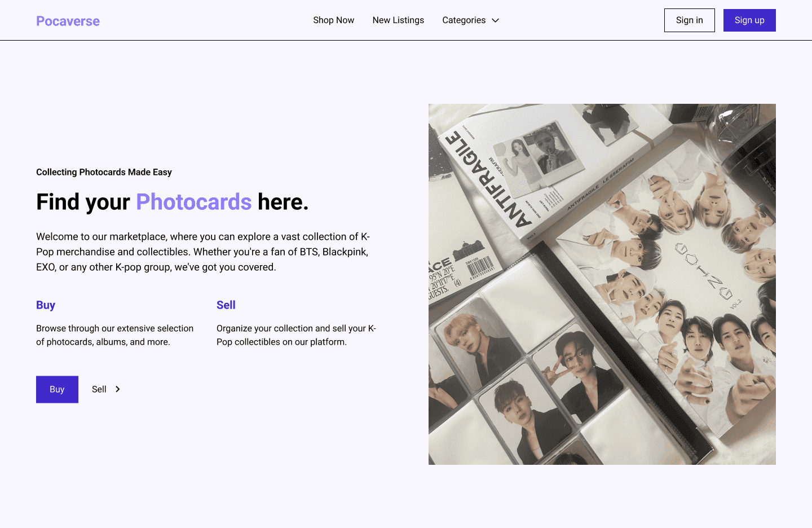Open the Pocaverse logo home link

coord(68,21)
